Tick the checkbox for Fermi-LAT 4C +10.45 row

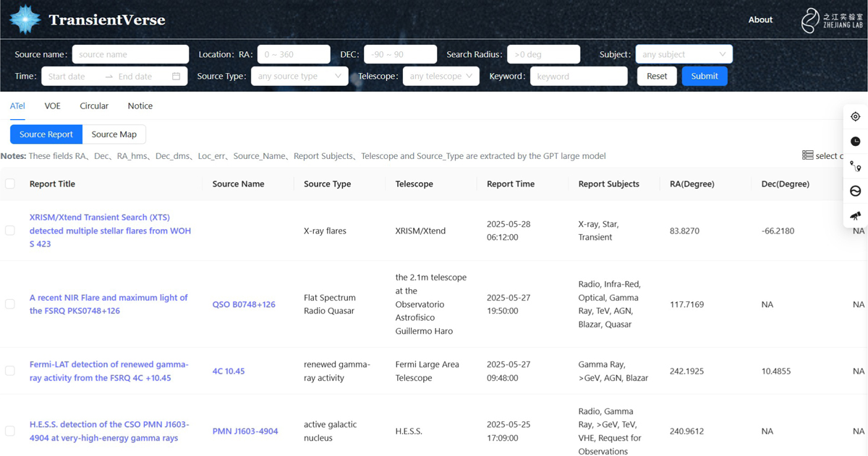10,371
